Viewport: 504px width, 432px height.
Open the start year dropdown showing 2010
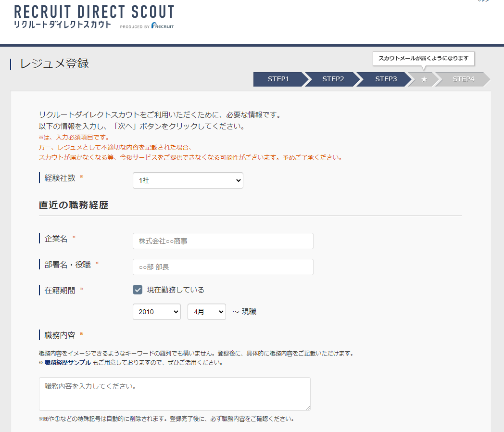157,312
